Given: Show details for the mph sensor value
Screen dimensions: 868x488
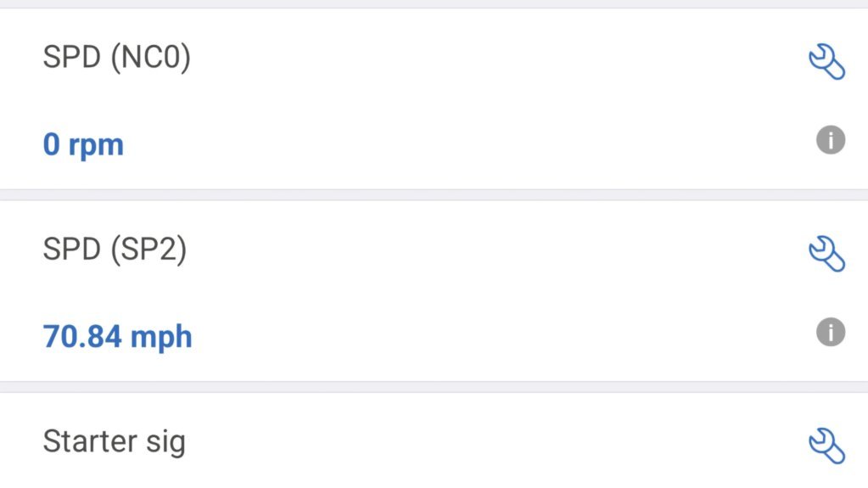Looking at the screenshot, I should pos(831,332).
